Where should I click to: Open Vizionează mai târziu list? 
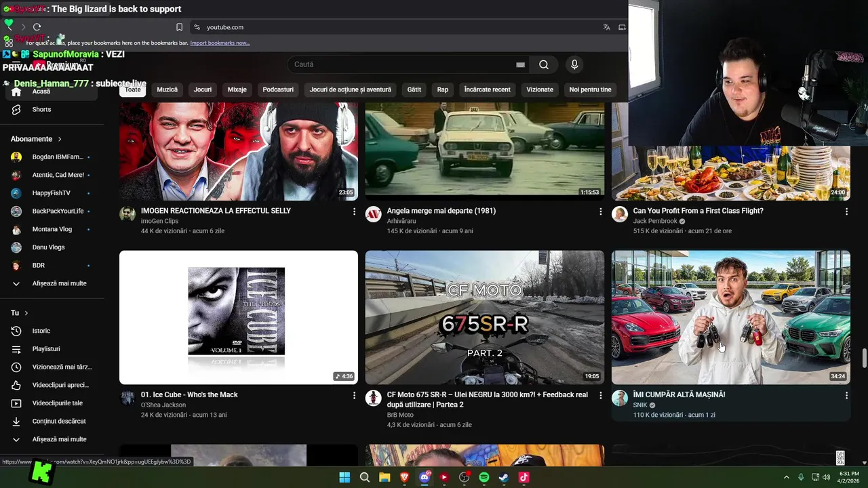pos(52,367)
